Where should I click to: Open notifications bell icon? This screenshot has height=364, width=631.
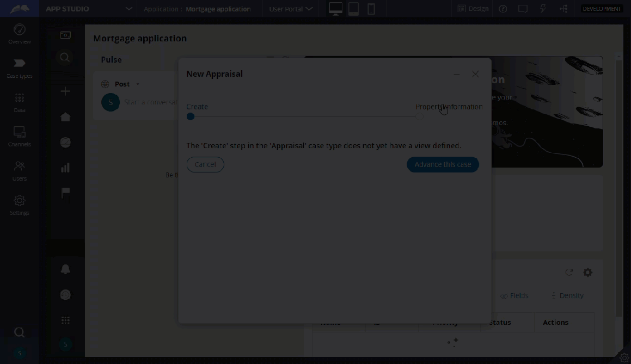coord(65,269)
